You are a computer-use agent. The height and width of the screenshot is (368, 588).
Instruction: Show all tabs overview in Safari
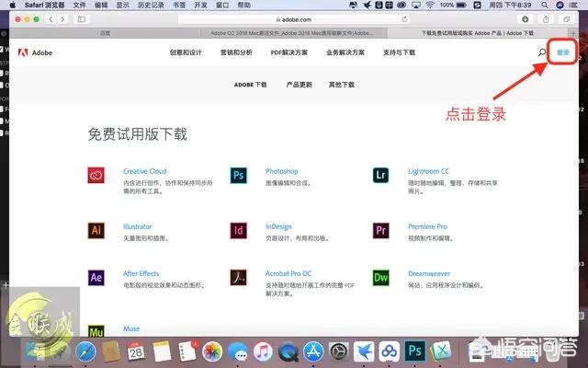[566, 19]
